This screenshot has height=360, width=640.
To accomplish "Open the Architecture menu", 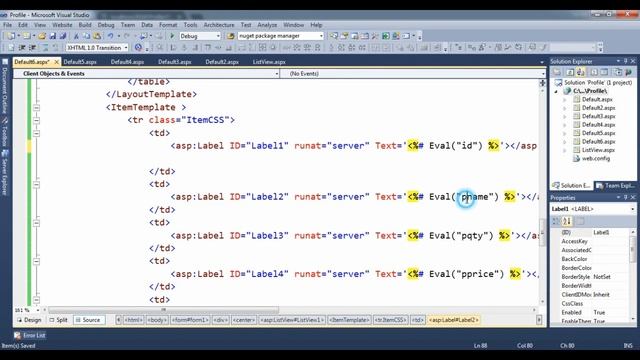I will (219, 25).
